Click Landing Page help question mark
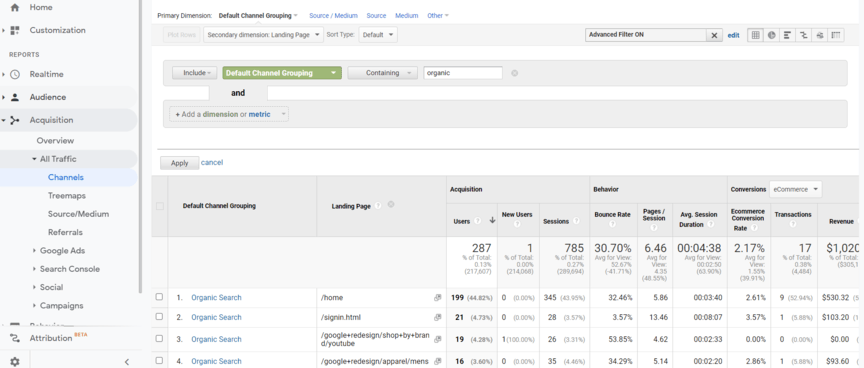This screenshot has height=368, width=864. pyautogui.click(x=378, y=205)
